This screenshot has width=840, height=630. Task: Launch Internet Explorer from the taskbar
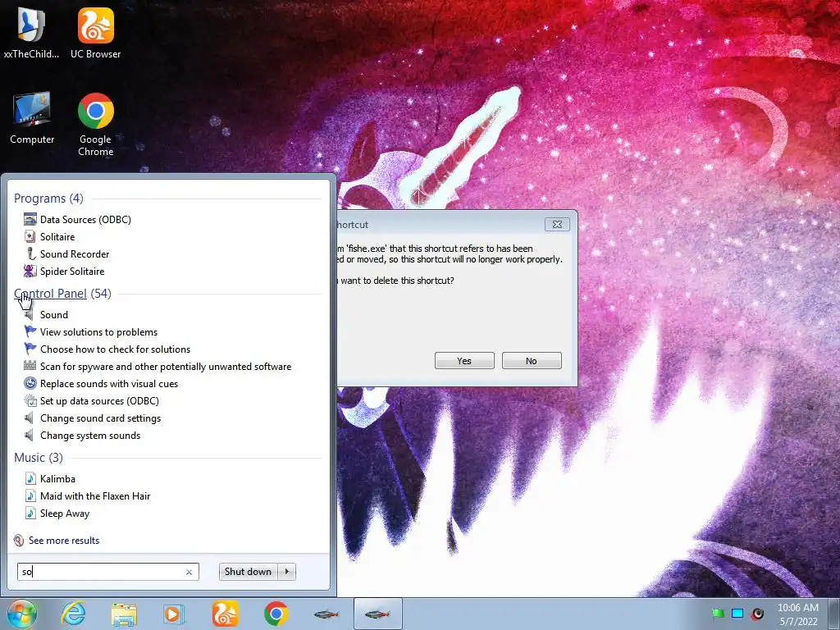[x=73, y=614]
